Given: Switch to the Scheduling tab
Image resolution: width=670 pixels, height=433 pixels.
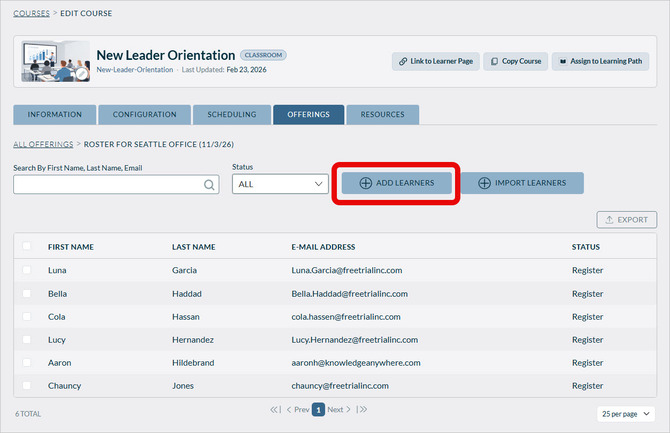Looking at the screenshot, I should pos(232,115).
